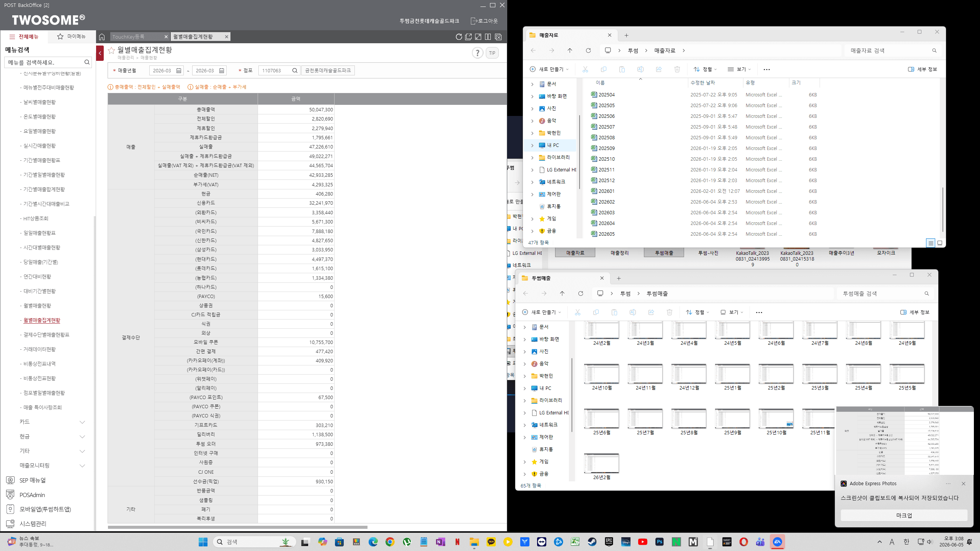
Task: Toggle the favorite star next to 월별매출집계현황 title
Action: coord(111,50)
